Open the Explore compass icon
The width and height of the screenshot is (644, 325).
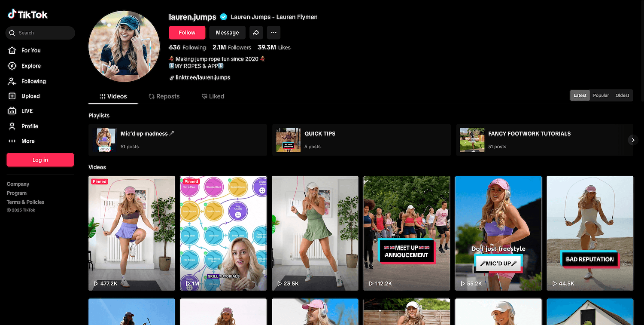point(12,66)
